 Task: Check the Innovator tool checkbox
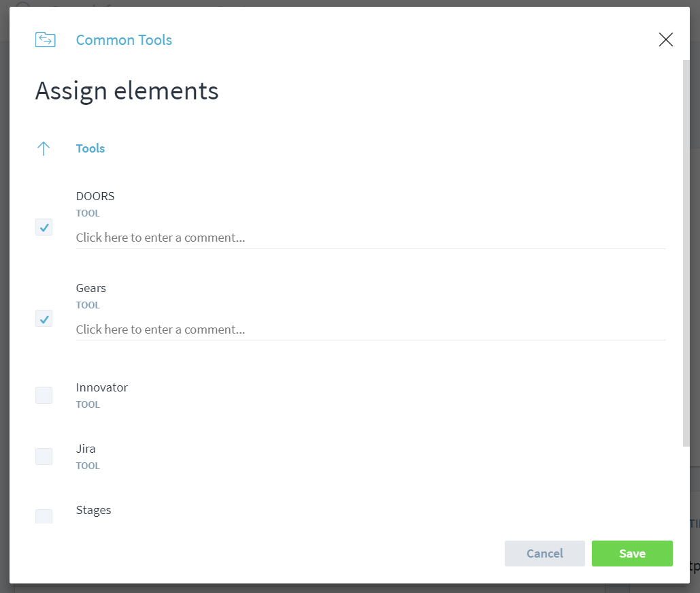click(44, 395)
